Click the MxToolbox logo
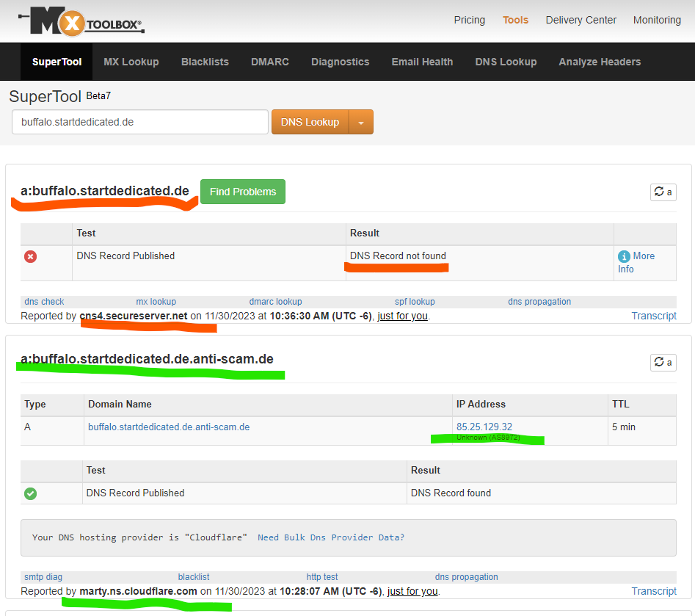The height and width of the screenshot is (616, 695). [x=81, y=22]
